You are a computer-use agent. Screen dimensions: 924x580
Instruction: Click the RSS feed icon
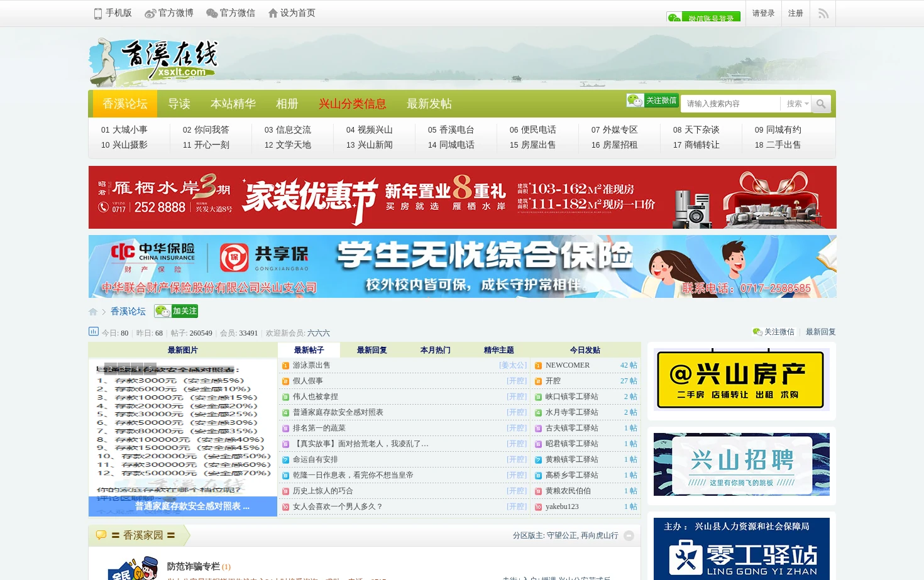pos(823,13)
